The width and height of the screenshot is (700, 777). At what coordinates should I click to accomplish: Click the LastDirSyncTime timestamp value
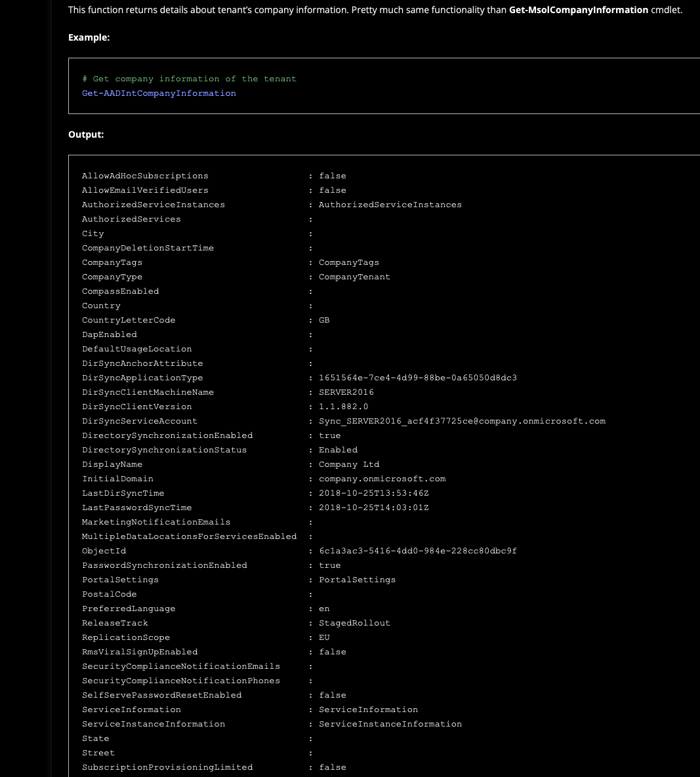373,493
